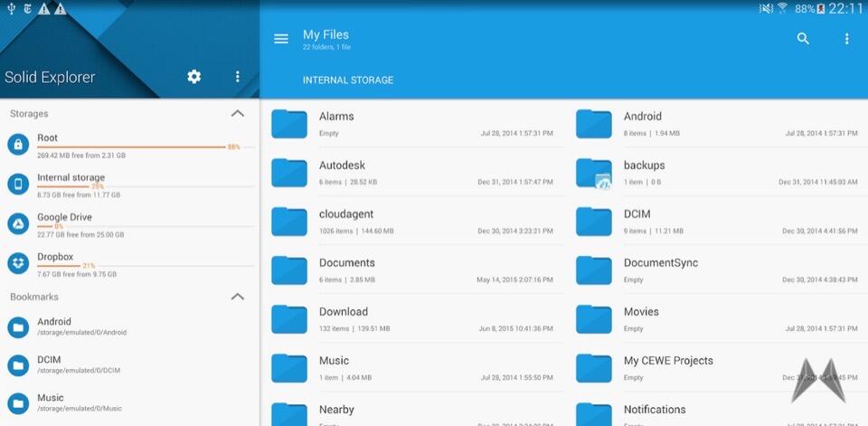The height and width of the screenshot is (426, 868).
Task: Click the Android bookmark folder icon
Action: [x=18, y=327]
